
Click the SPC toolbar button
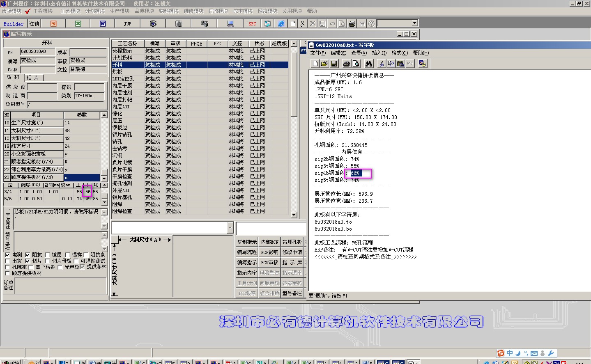coord(252,24)
